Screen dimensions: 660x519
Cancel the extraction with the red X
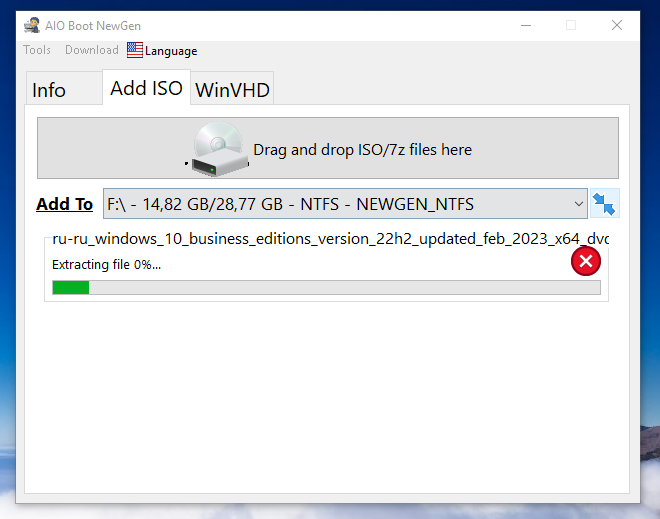[586, 262]
